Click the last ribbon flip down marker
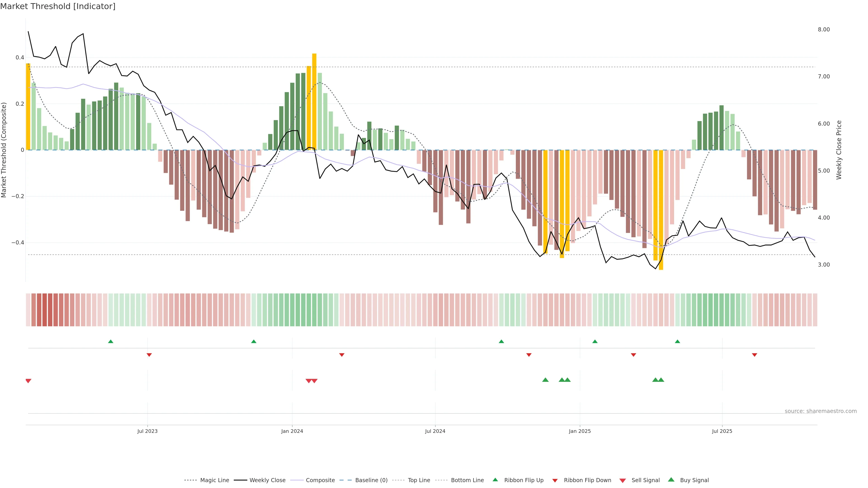868x488 pixels. 755,355
